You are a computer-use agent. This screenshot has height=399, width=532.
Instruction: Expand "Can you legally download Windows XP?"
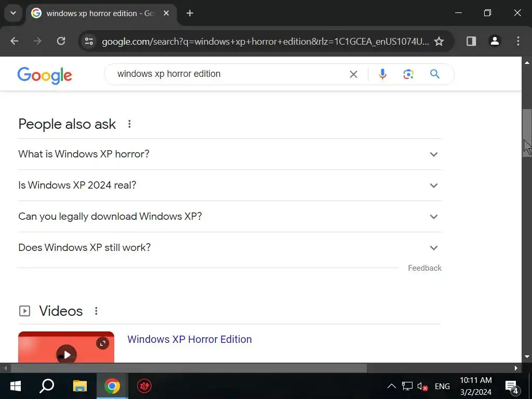(230, 217)
